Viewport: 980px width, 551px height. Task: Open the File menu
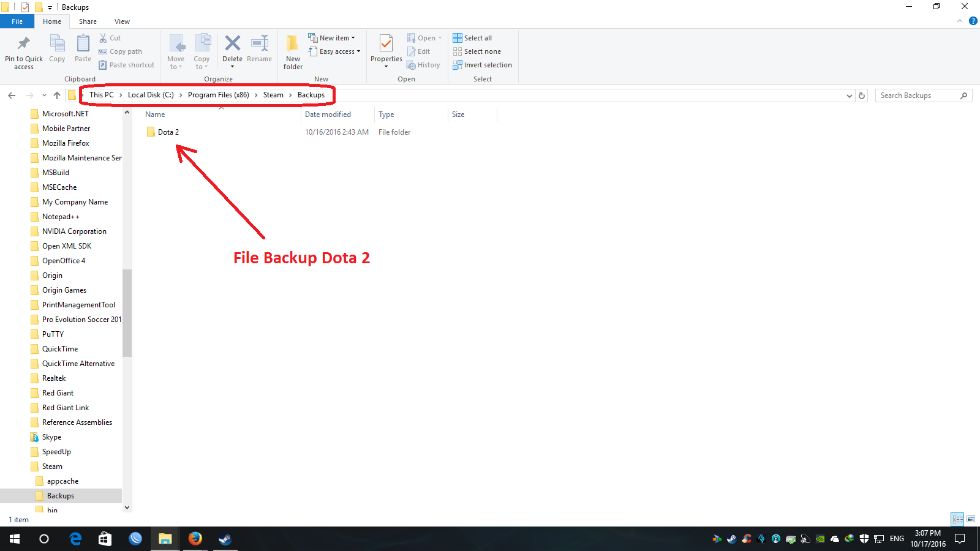coord(17,21)
